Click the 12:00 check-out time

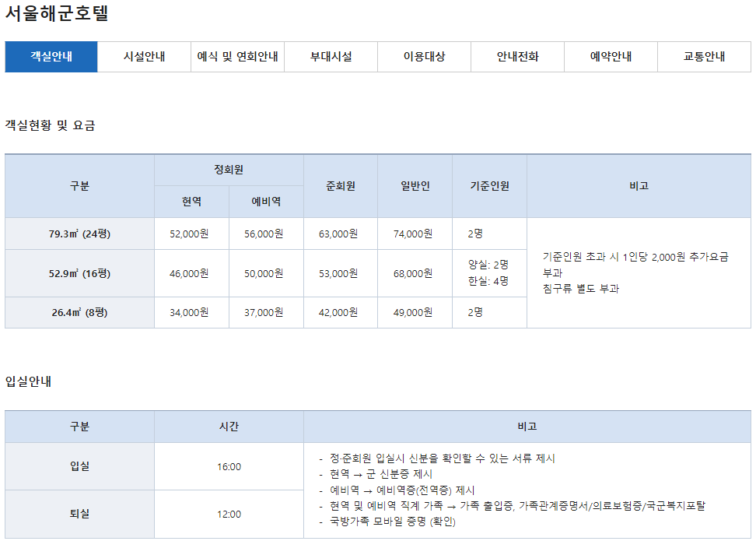(x=229, y=515)
